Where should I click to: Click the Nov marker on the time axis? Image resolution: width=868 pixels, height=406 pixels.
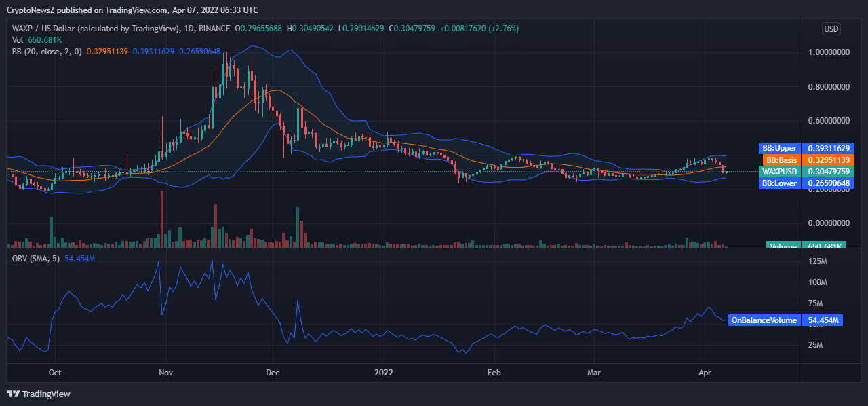(165, 373)
